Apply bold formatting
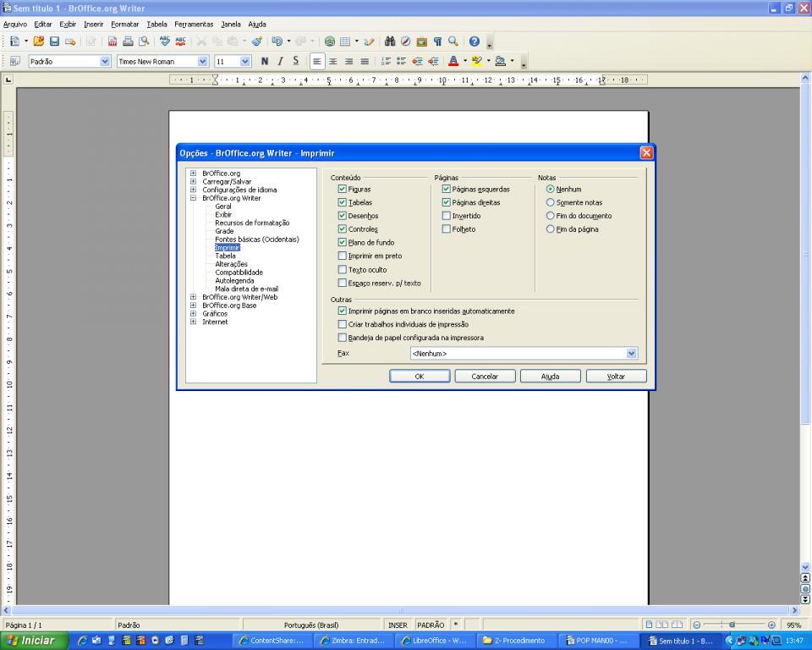The height and width of the screenshot is (650, 812). pyautogui.click(x=265, y=61)
